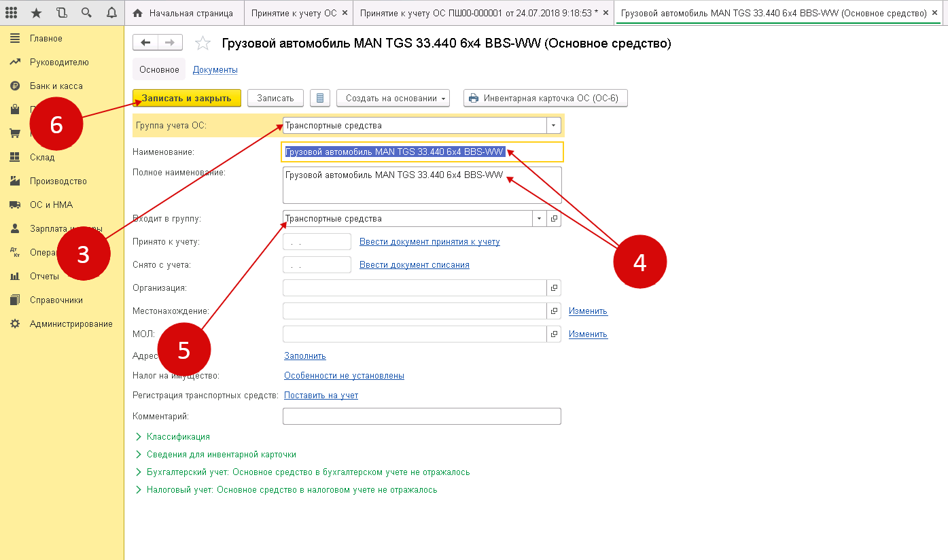Open the sections menu grid icon
The height and width of the screenshot is (560, 948).
point(12,13)
